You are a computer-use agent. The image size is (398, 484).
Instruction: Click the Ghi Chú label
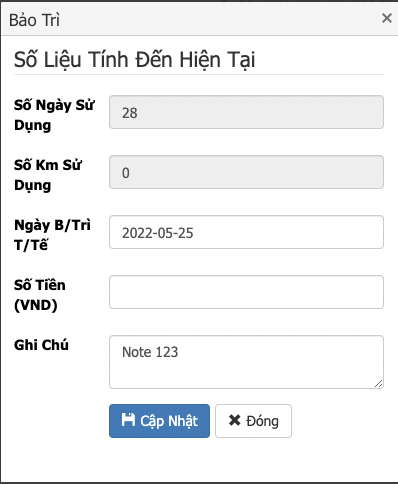click(41, 345)
